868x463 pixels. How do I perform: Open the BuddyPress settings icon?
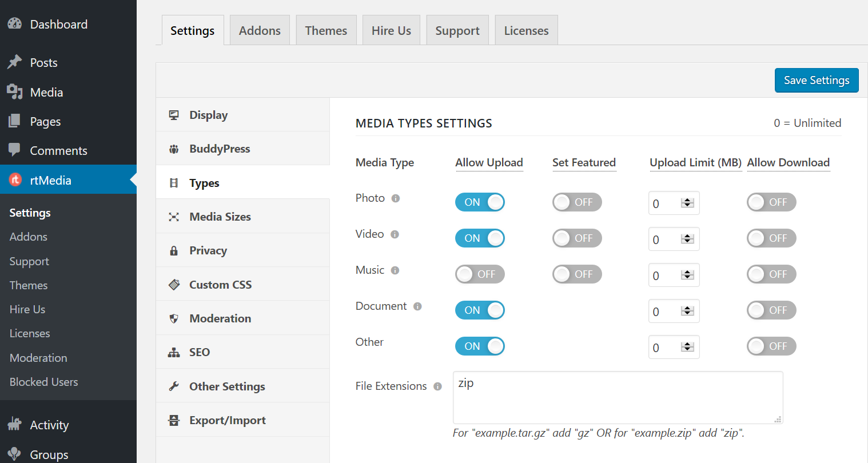pyautogui.click(x=173, y=149)
